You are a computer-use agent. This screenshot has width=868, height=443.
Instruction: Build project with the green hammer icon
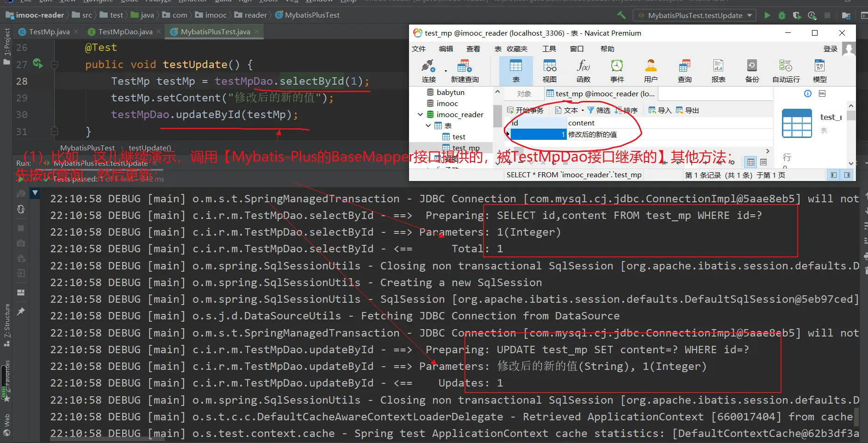click(621, 15)
